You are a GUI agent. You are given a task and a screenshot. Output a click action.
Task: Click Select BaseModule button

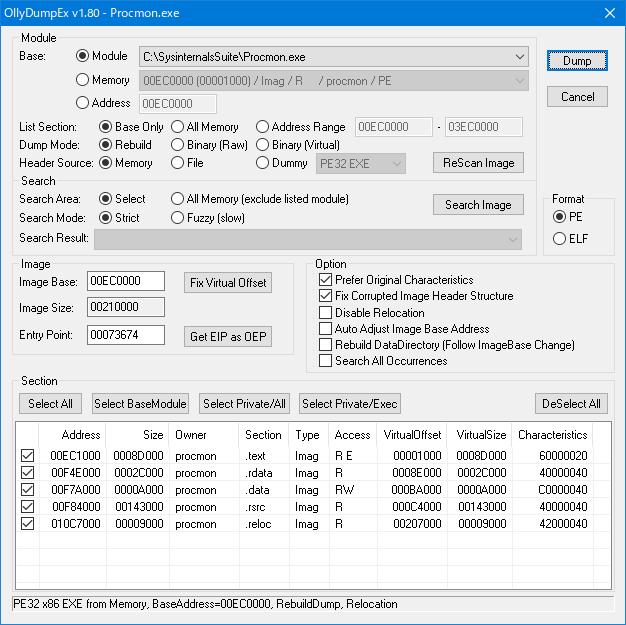click(x=140, y=404)
